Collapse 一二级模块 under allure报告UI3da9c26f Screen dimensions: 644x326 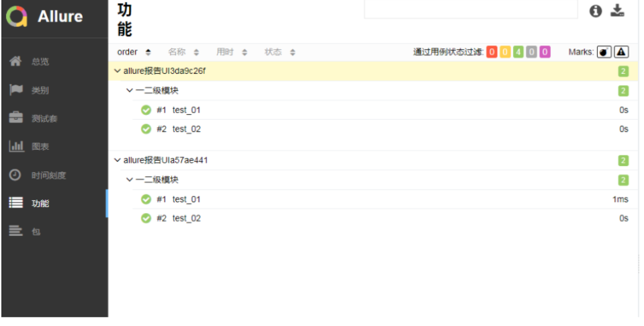[x=379, y=91]
